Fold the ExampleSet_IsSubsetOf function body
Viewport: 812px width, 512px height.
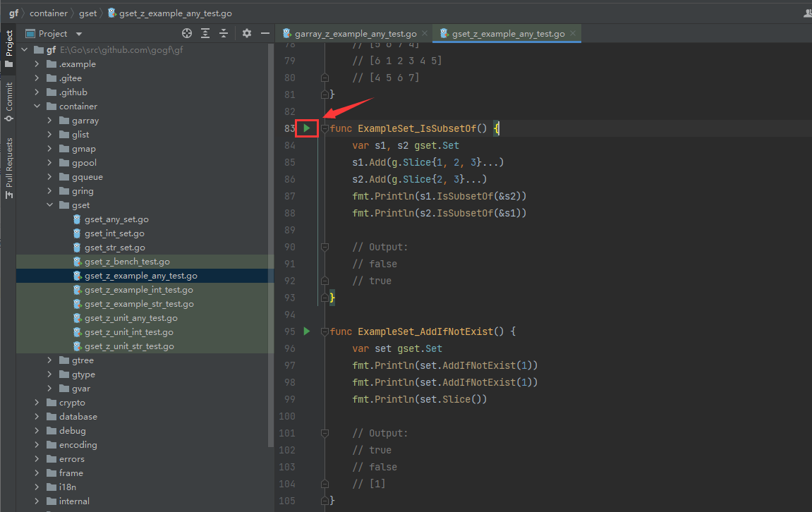coord(325,128)
